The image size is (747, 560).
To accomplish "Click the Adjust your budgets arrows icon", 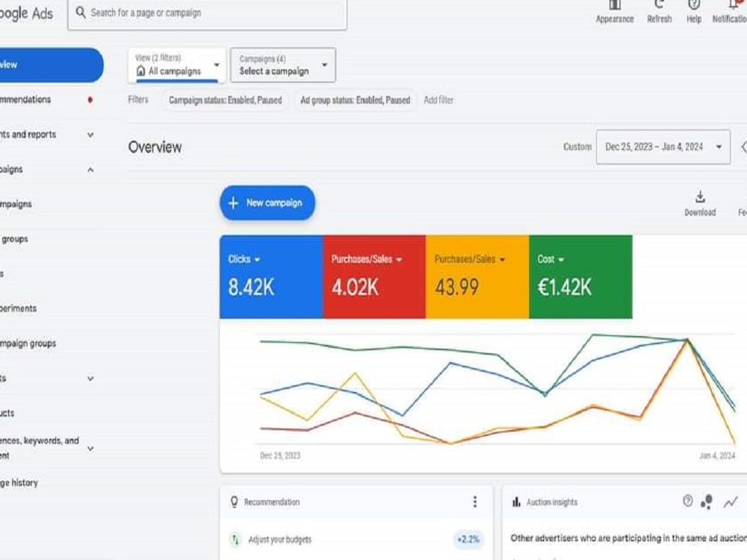I will tap(235, 539).
